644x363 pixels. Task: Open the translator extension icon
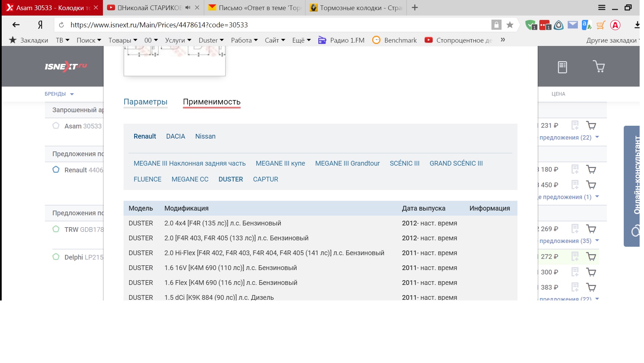tap(587, 25)
